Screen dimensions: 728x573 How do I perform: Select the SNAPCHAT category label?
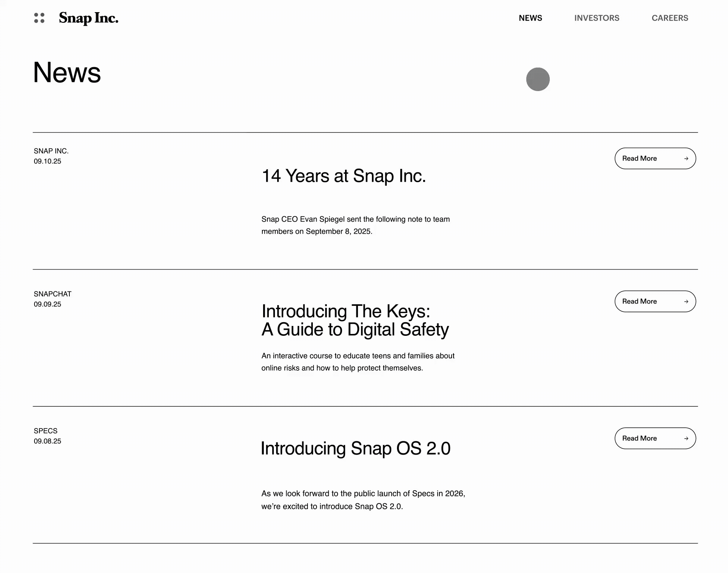[x=53, y=294]
